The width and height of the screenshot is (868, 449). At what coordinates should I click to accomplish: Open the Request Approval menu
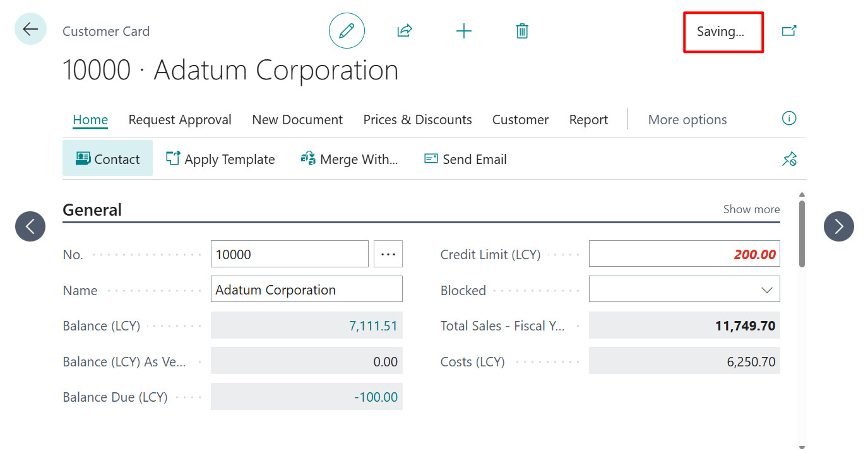pyautogui.click(x=180, y=120)
